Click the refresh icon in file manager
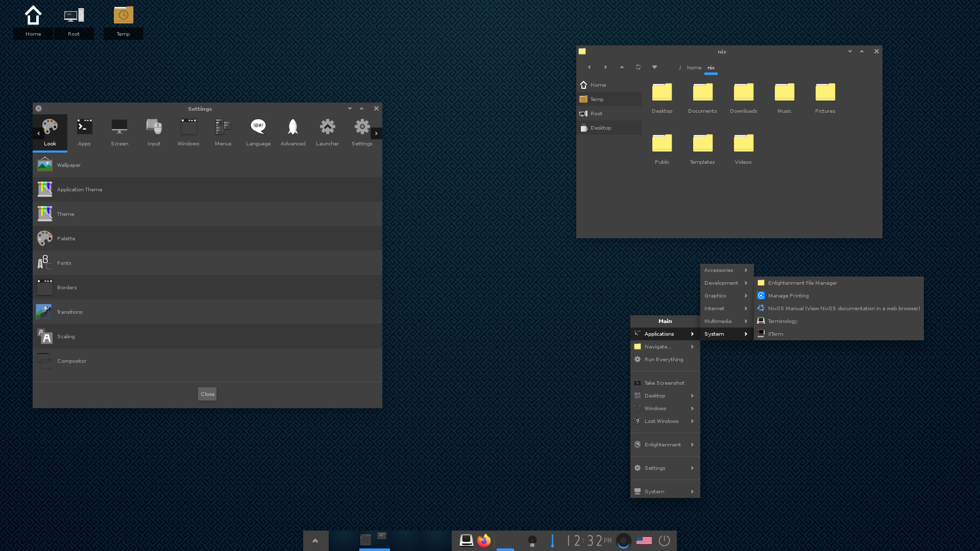980x551 pixels. pyautogui.click(x=638, y=67)
